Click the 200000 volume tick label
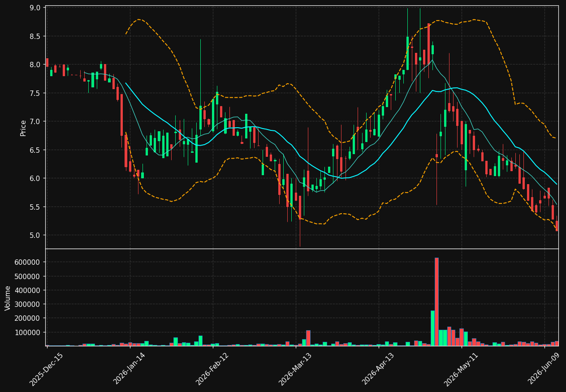 coord(27,318)
